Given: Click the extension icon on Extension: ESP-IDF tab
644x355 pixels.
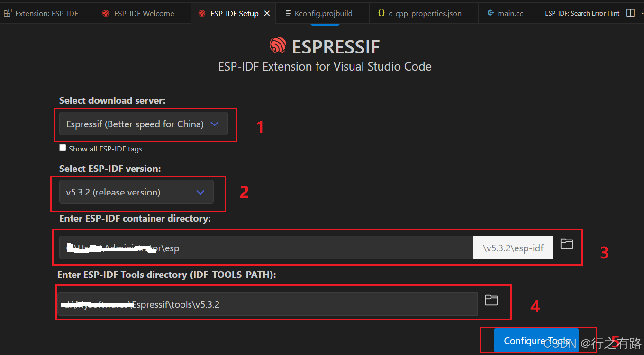Looking at the screenshot, I should [x=8, y=13].
